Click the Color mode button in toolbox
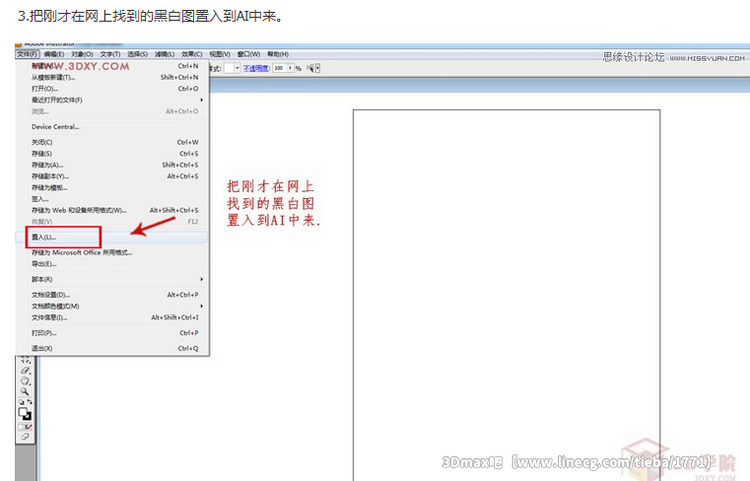 pyautogui.click(x=21, y=426)
